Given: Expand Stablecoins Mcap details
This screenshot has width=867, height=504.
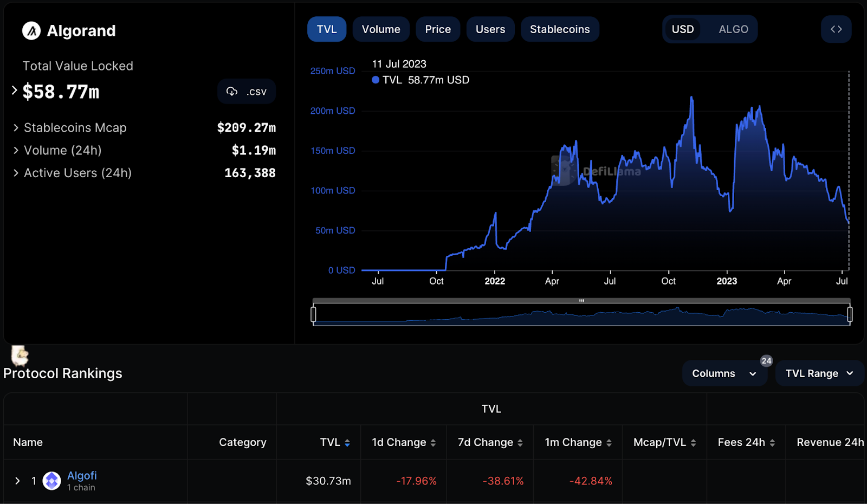Looking at the screenshot, I should pos(16,128).
